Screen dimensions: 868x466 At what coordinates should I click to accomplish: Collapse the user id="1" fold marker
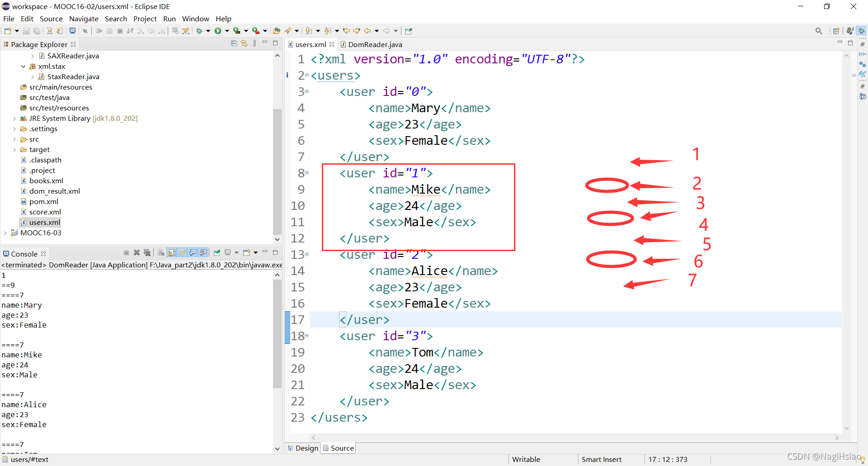click(x=307, y=173)
